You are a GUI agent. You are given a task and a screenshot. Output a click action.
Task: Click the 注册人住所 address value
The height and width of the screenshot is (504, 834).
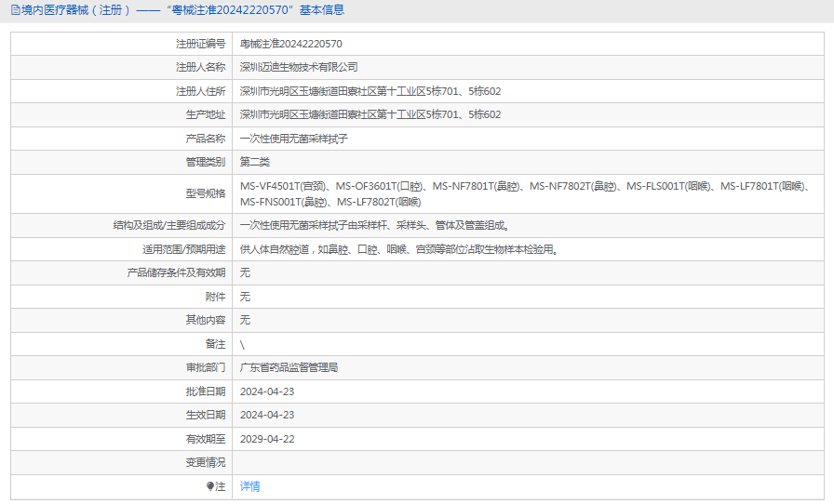370,91
